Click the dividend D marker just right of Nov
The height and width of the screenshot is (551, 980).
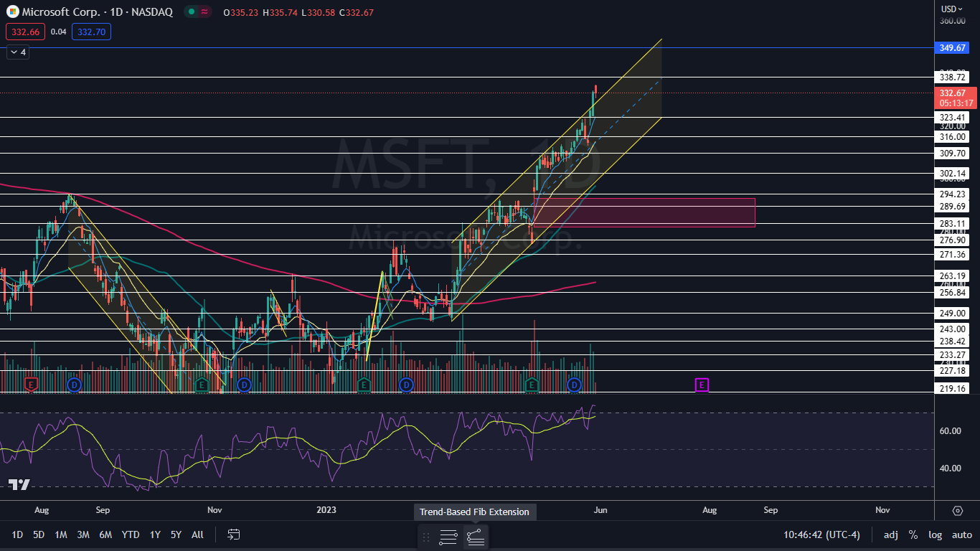244,385
